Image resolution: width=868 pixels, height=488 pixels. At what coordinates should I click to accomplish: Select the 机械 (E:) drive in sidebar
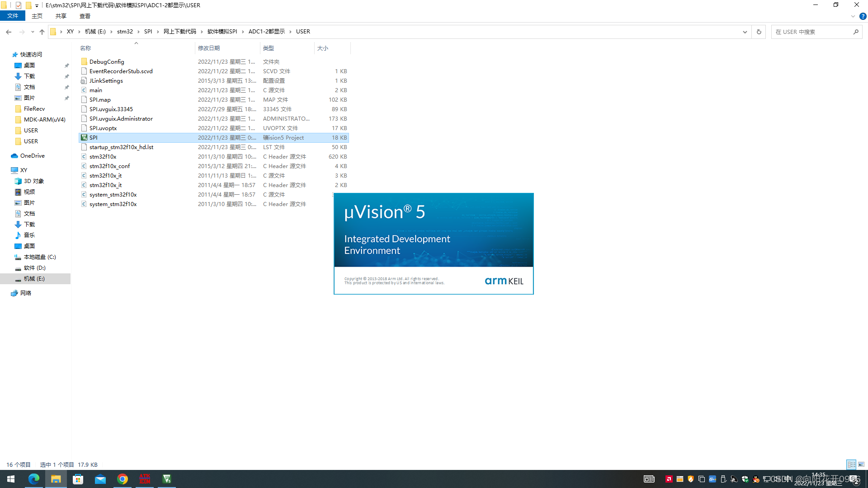click(x=34, y=279)
